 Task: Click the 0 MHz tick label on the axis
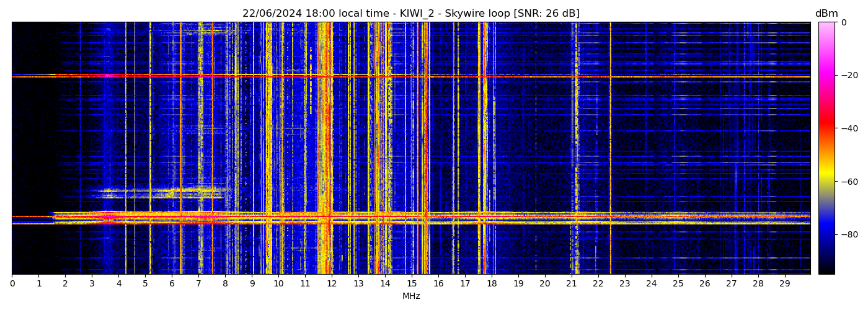click(x=12, y=284)
